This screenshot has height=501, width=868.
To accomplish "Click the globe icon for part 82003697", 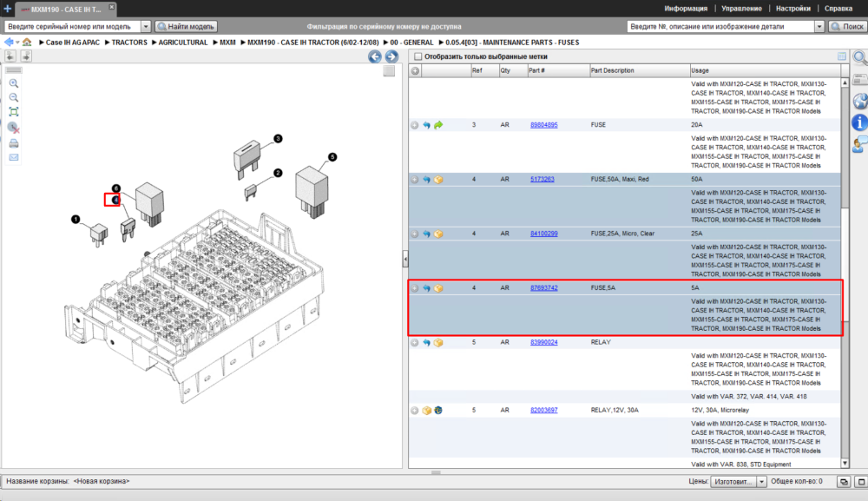I will [438, 410].
